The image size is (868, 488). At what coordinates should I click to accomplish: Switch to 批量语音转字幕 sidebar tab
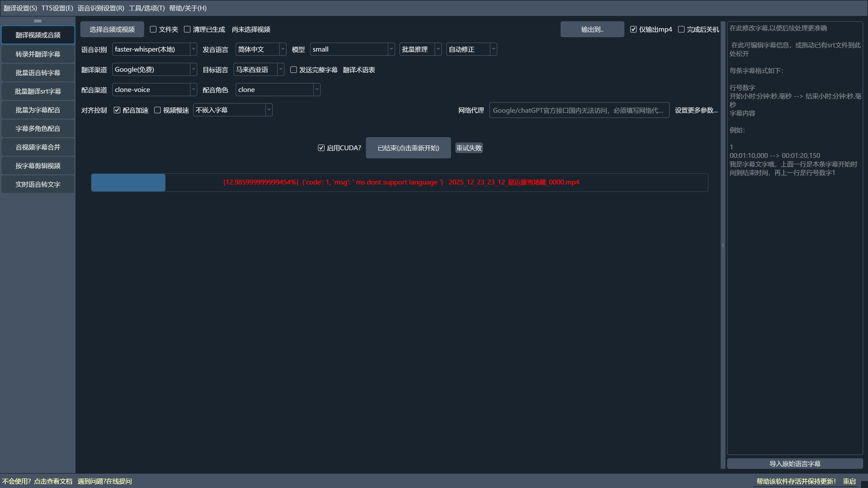(x=38, y=73)
